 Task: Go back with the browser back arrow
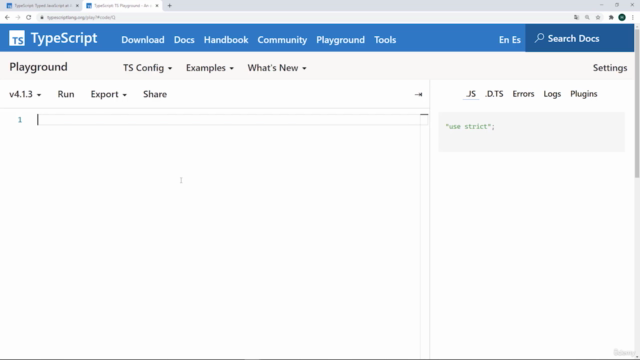pos(7,17)
